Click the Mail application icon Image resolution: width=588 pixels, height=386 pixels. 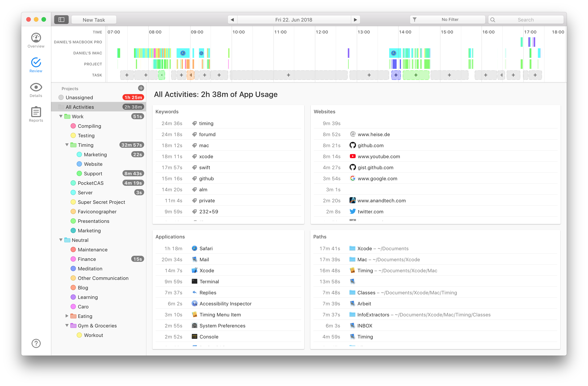[194, 259]
